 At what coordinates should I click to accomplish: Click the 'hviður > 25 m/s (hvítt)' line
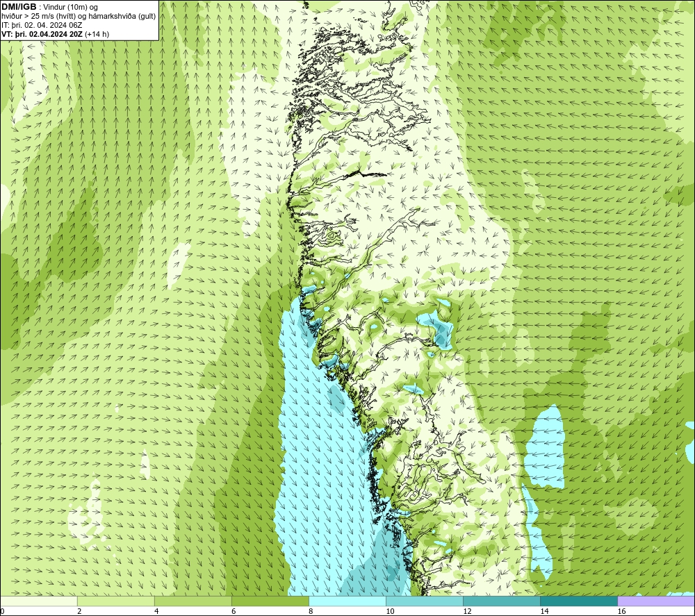(x=79, y=17)
